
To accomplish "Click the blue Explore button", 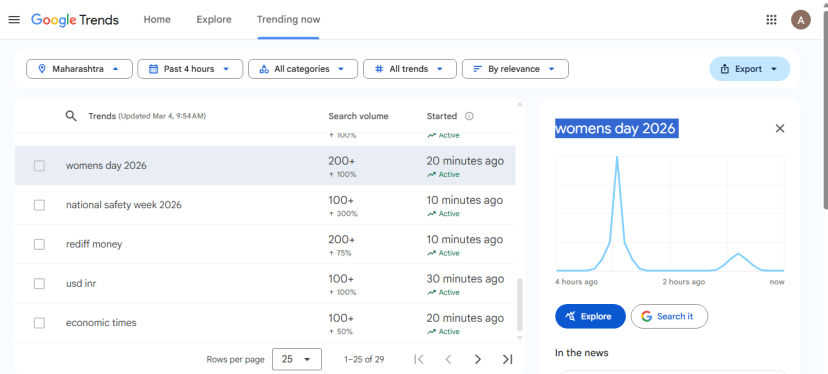I will coord(590,316).
